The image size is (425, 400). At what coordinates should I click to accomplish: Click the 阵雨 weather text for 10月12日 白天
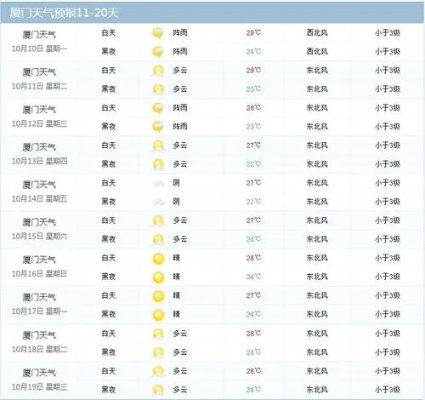(x=180, y=108)
